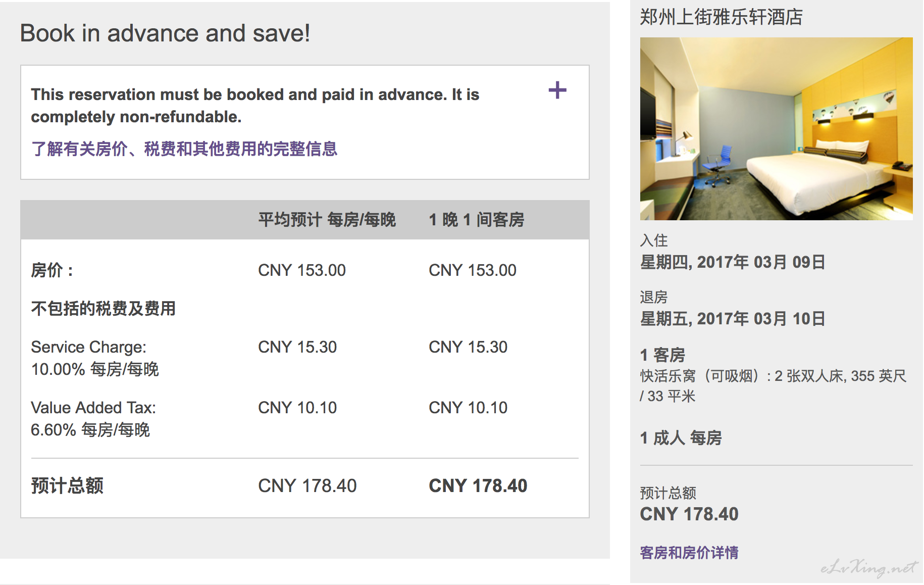Click the 不包括的税费及费用 section heading
This screenshot has height=585, width=924.
tap(104, 308)
